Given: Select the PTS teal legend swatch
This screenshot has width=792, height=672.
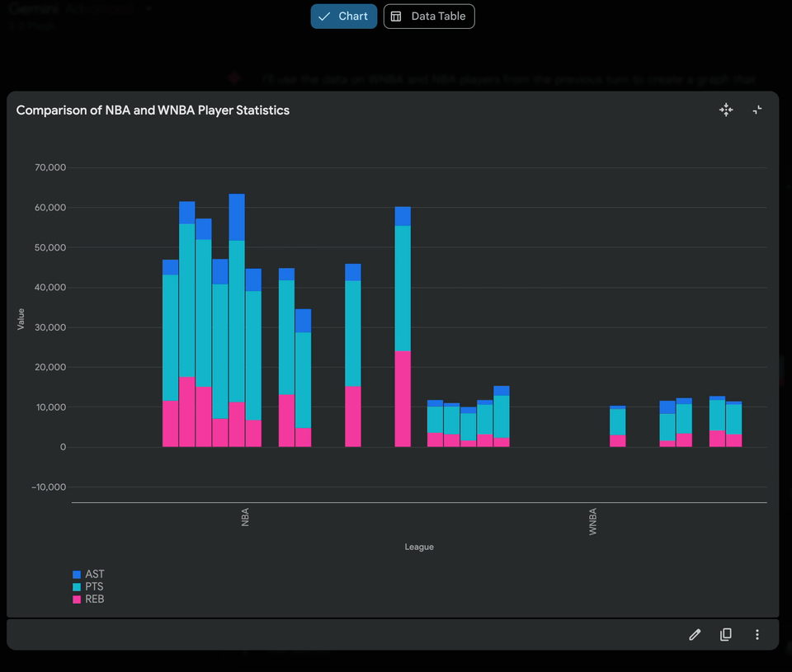Looking at the screenshot, I should 77,587.
